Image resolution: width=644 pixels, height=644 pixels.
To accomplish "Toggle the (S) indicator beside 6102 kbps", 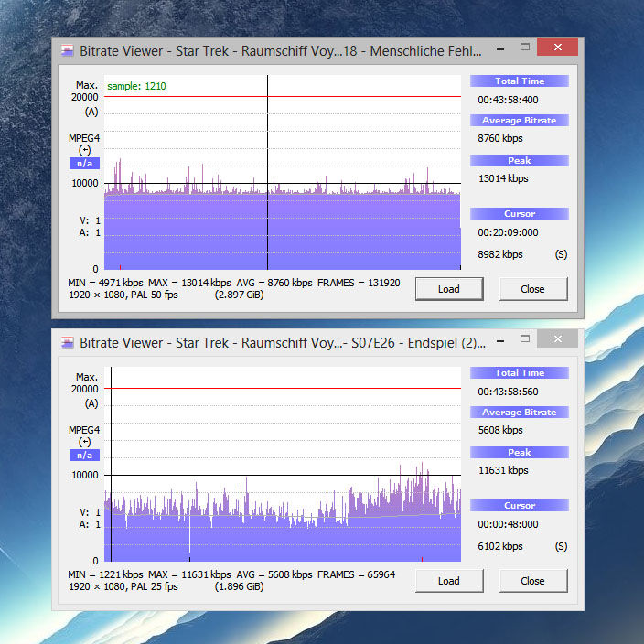I will 561,546.
